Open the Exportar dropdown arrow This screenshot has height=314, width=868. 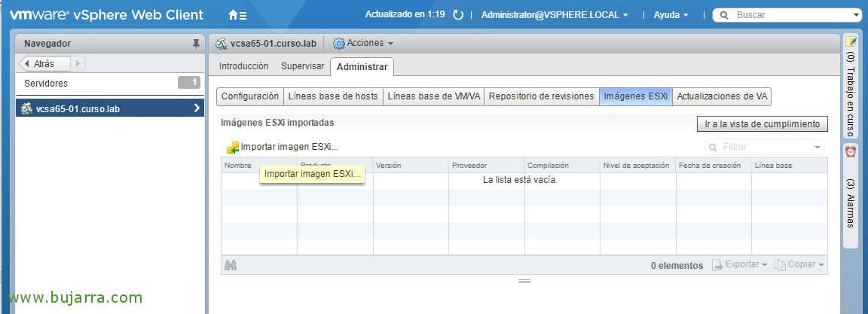pyautogui.click(x=765, y=265)
